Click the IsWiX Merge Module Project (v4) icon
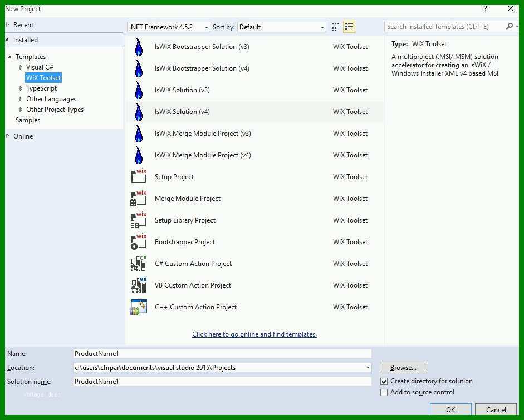This screenshot has width=524, height=420. point(139,155)
